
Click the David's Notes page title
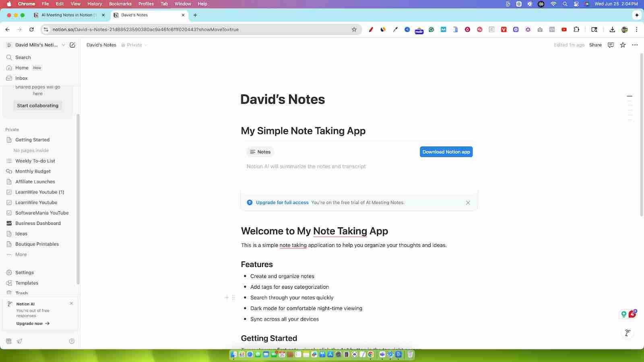click(x=283, y=99)
